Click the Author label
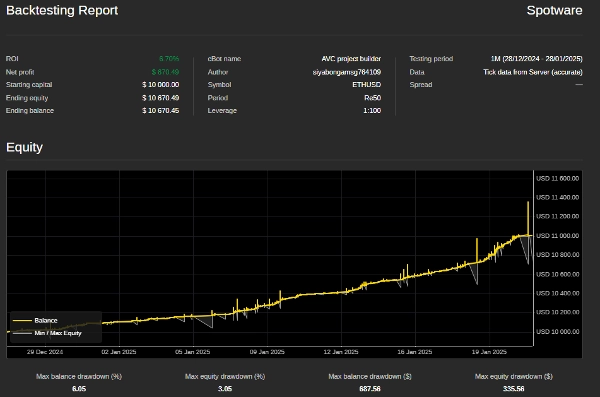Image resolution: width=600 pixels, height=397 pixels. pyautogui.click(x=218, y=72)
